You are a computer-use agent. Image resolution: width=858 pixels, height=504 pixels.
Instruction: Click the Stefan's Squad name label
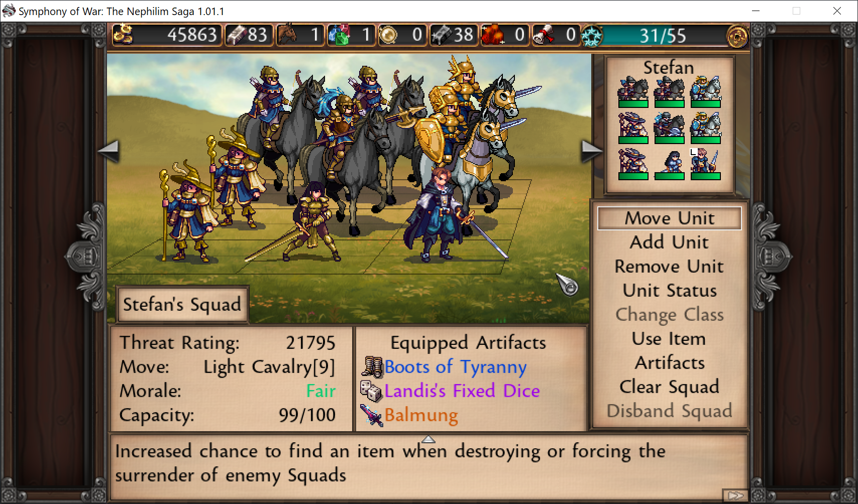pos(182,304)
